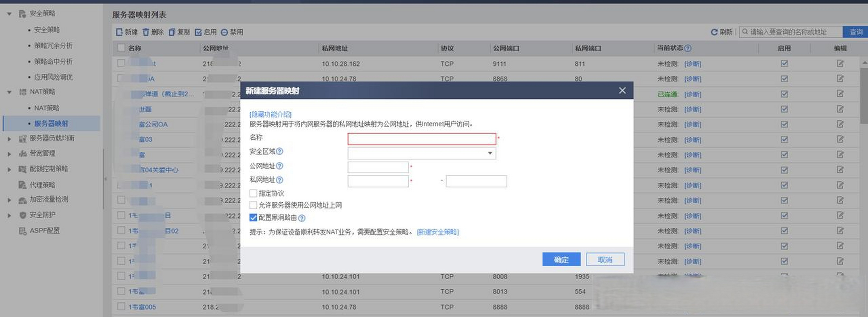Toggle 启用 checkbox on the 已连通 row

(x=784, y=94)
